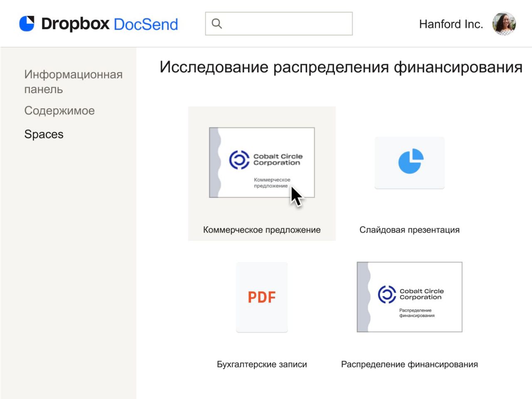Open the Коммерческое предложение document link
Image resolution: width=532 pixels, height=399 pixels.
[x=261, y=229]
